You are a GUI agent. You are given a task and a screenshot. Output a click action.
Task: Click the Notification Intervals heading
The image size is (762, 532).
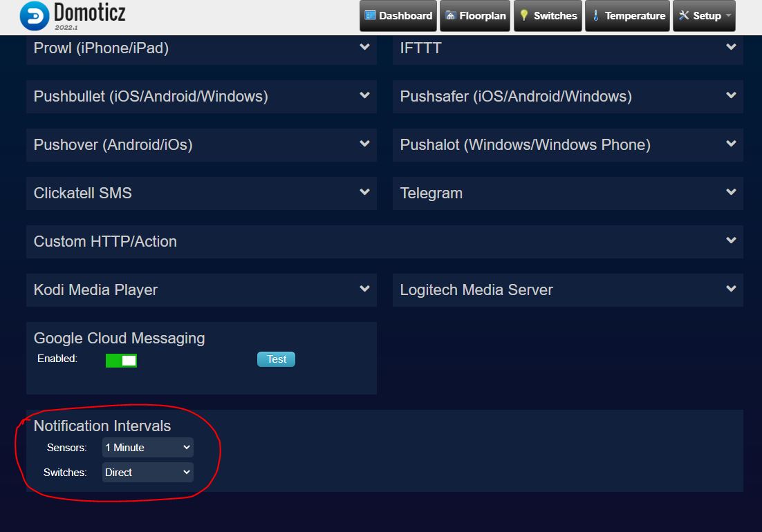102,426
